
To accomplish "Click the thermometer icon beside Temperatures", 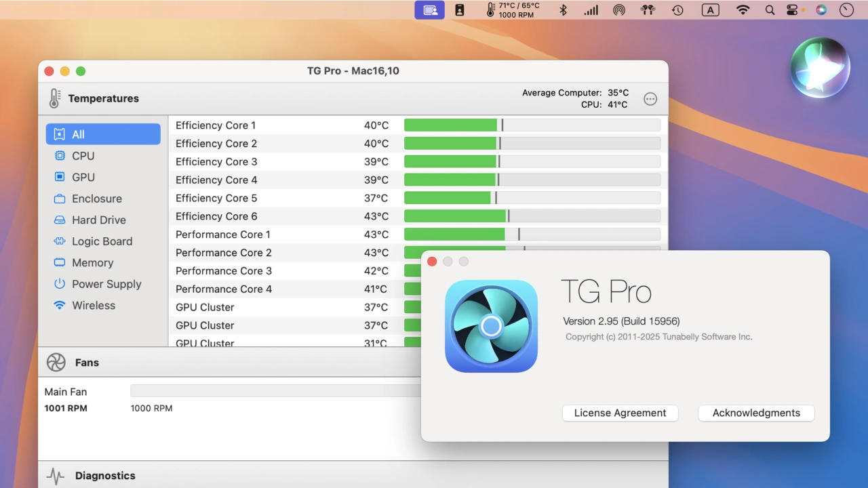I will pyautogui.click(x=54, y=98).
